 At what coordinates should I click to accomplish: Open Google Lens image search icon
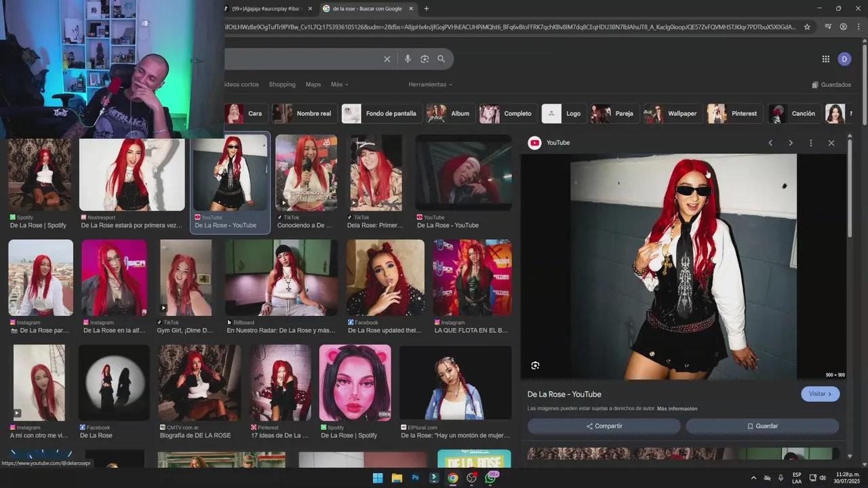[425, 59]
